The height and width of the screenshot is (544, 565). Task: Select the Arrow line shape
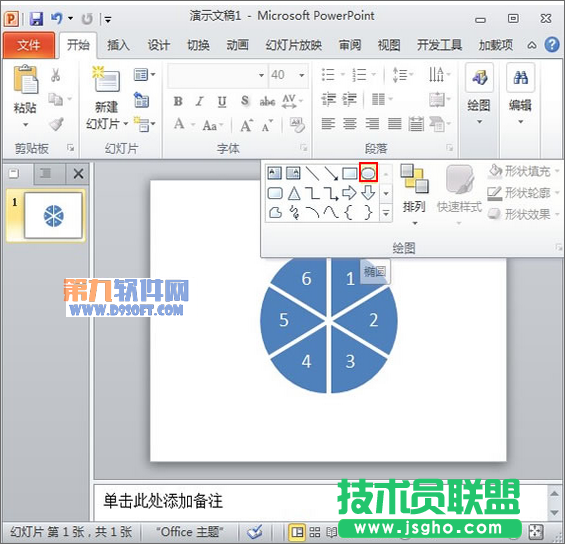click(331, 173)
